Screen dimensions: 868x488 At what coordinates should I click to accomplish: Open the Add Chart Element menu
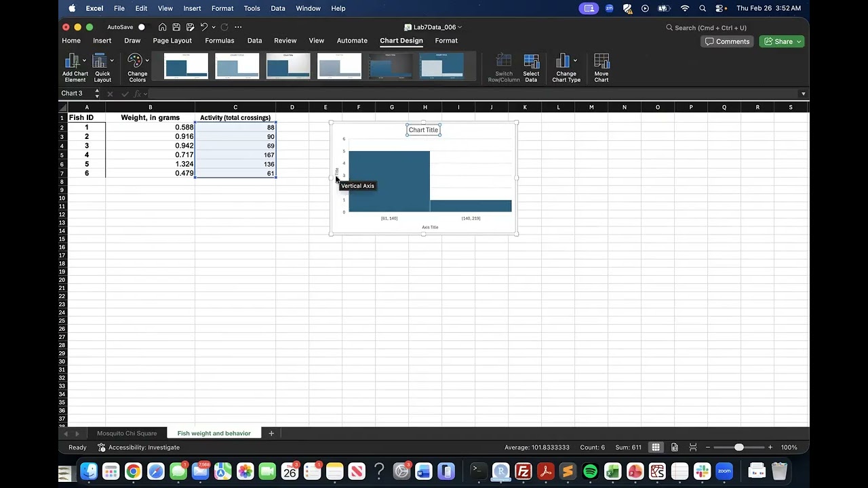[x=75, y=68]
